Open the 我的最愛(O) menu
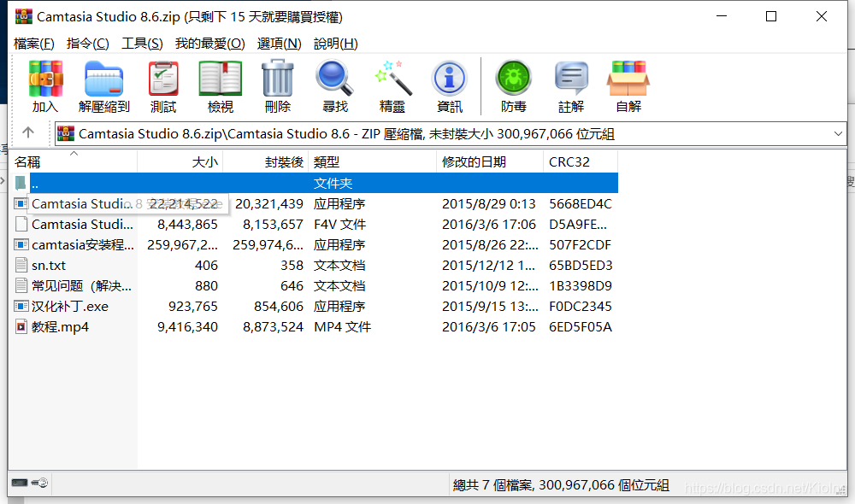 tap(210, 44)
